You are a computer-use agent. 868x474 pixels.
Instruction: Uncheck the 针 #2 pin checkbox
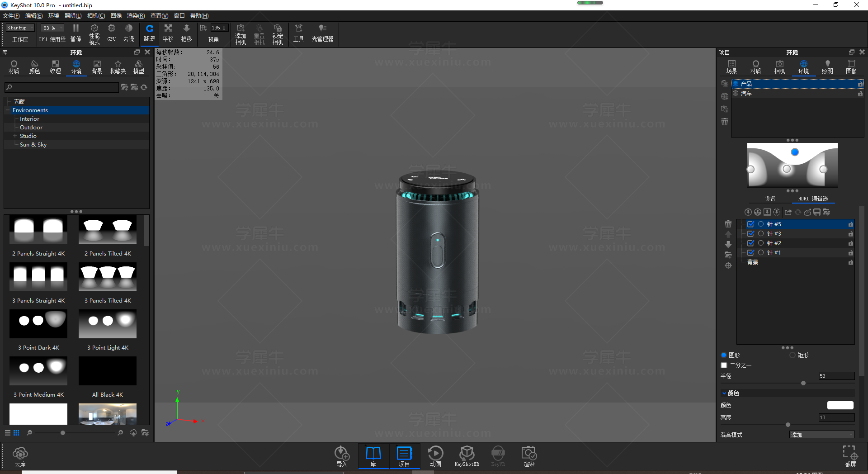(x=750, y=243)
